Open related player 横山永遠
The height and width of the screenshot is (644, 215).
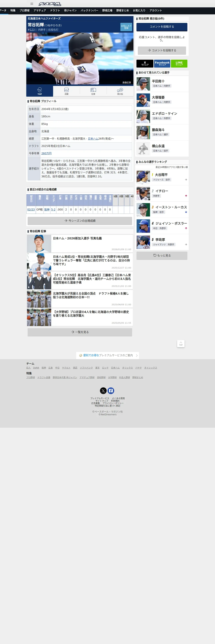click(x=162, y=149)
